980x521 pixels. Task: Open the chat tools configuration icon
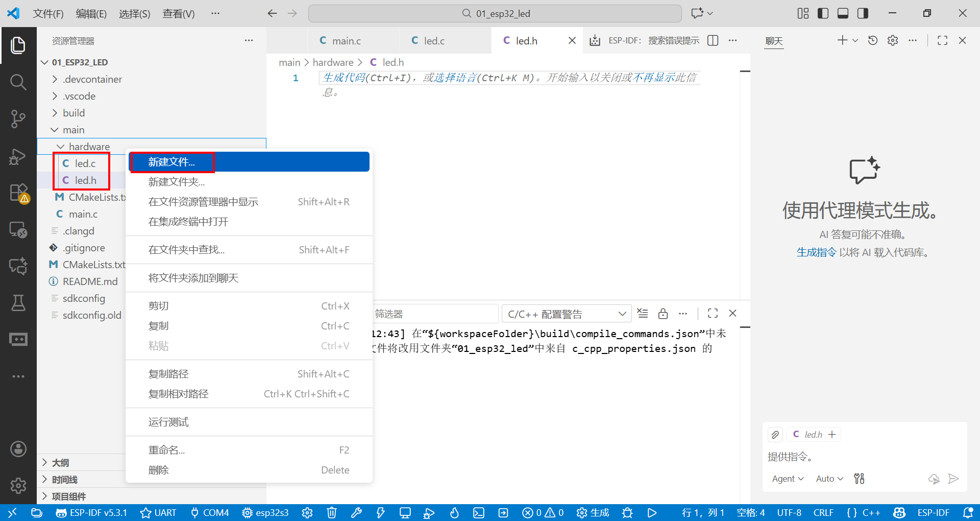[860, 479]
